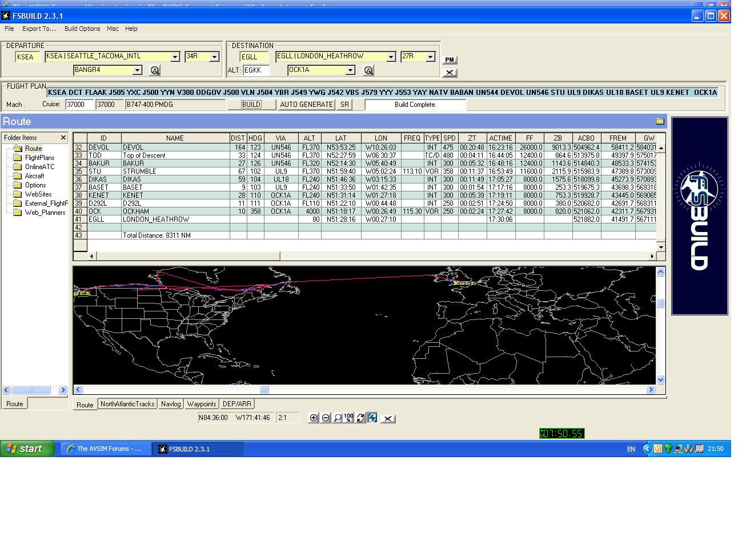Click the yellow folder icon in Route header

pyautogui.click(x=660, y=121)
